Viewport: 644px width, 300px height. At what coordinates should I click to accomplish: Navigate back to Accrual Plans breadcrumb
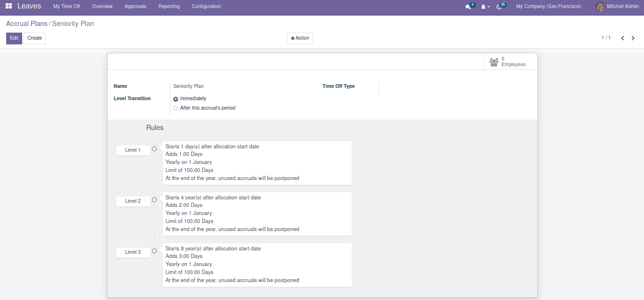[26, 24]
